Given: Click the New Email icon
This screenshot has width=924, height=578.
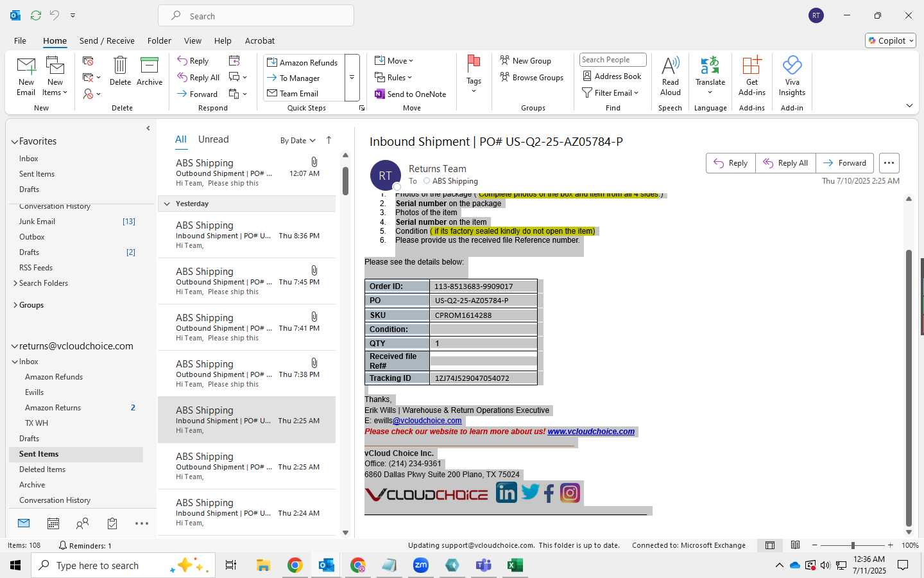Looking at the screenshot, I should click(26, 66).
